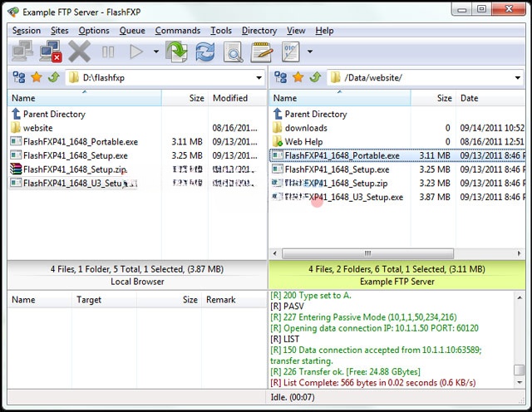Image resolution: width=532 pixels, height=412 pixels.
Task: Select the remote Web Help folder
Action: point(298,142)
